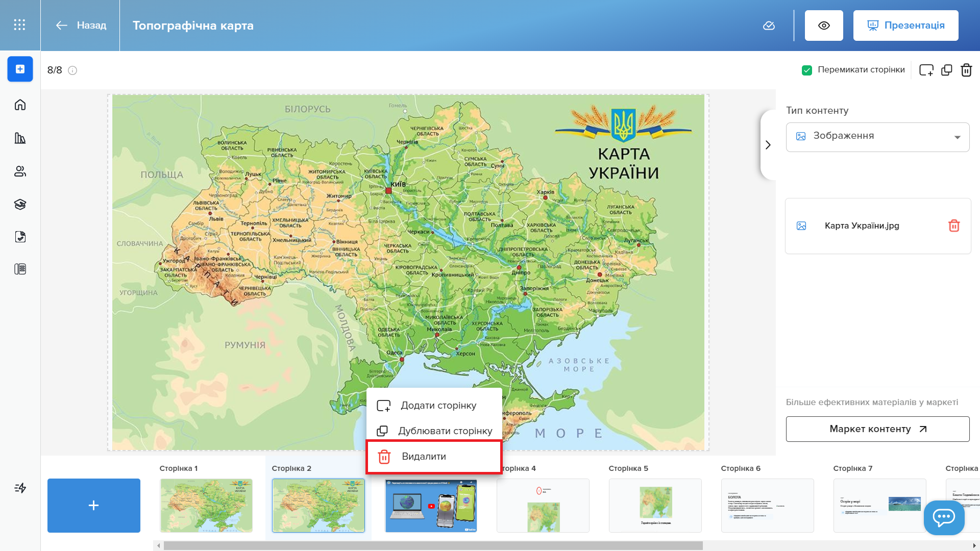Open the apps grid menu icon
The image size is (980, 551).
19,25
